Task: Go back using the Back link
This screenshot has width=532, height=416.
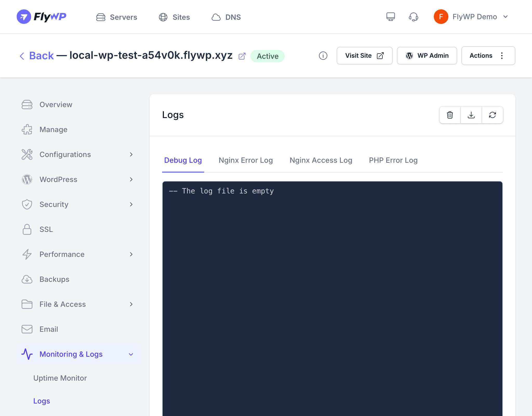Action: click(x=37, y=56)
